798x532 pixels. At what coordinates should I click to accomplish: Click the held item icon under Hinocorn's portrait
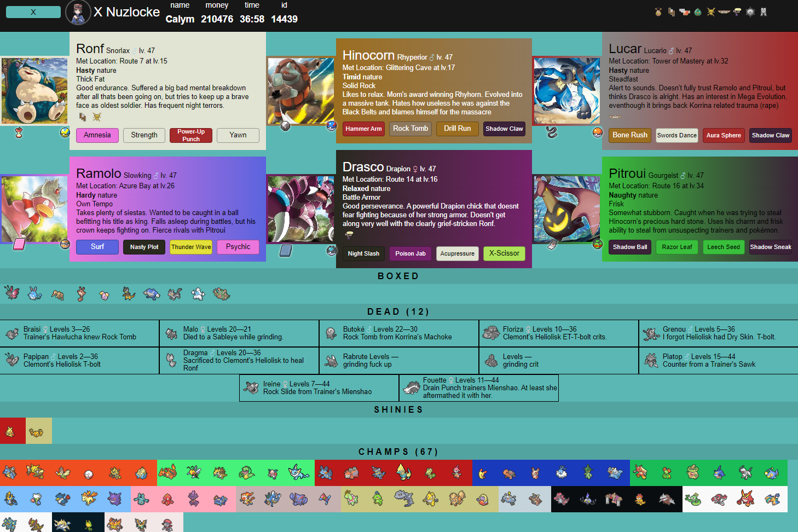tap(285, 126)
